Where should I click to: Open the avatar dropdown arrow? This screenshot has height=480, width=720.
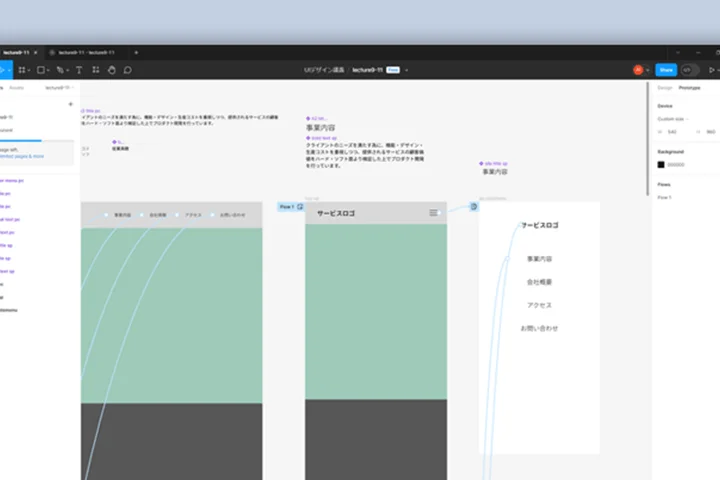click(x=647, y=70)
